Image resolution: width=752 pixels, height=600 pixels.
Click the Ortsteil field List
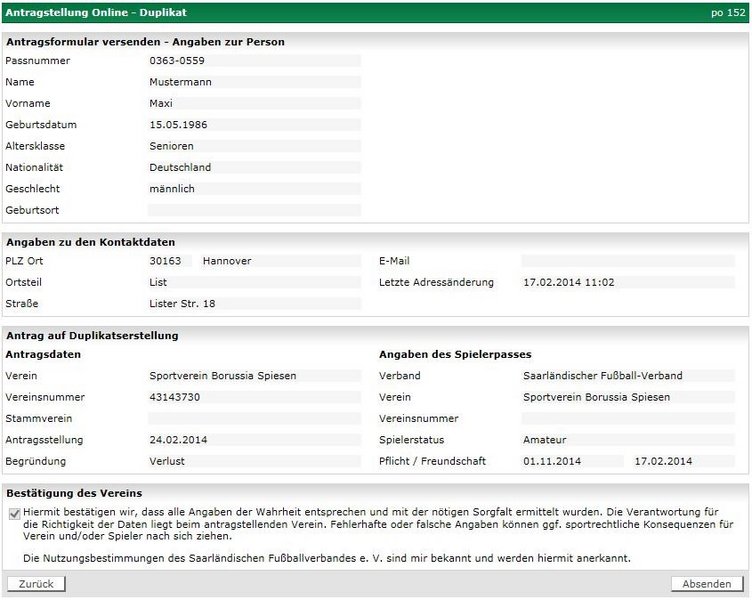[x=254, y=283]
